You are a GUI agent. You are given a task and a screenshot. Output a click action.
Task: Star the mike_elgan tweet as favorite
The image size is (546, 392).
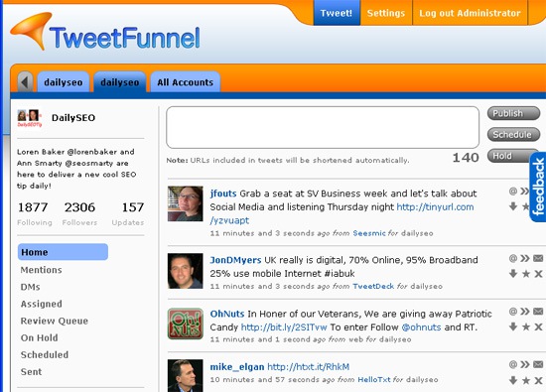click(526, 380)
